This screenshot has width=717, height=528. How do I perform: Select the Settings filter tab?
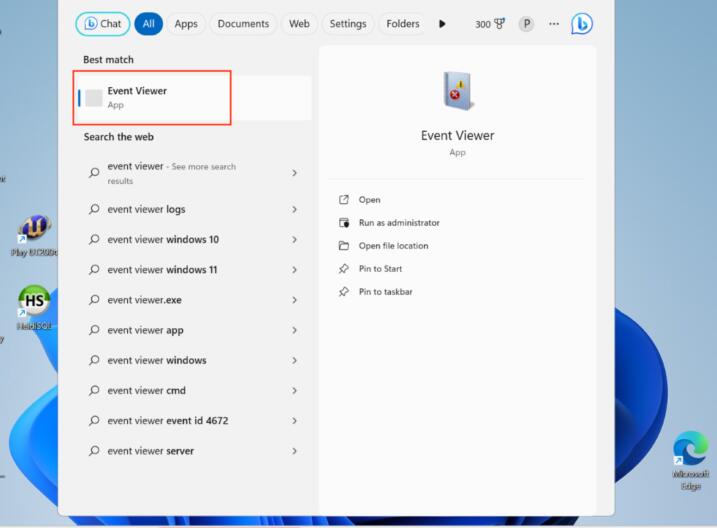[347, 24]
